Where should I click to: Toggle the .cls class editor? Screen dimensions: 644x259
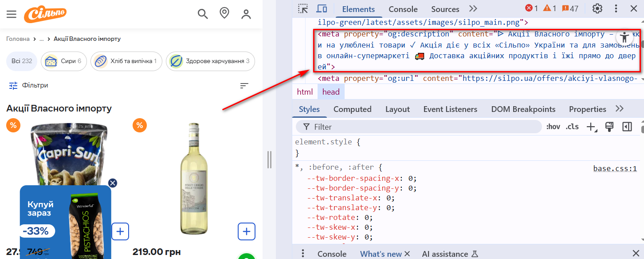[x=572, y=127]
